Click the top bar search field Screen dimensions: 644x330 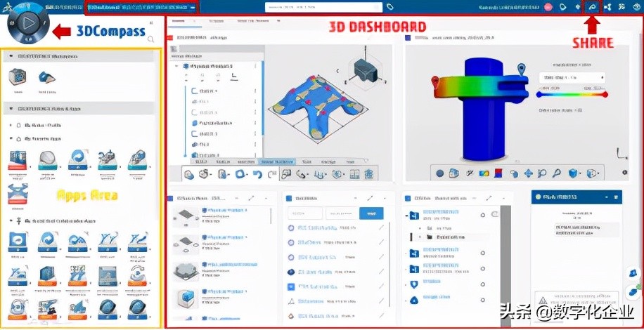[323, 8]
